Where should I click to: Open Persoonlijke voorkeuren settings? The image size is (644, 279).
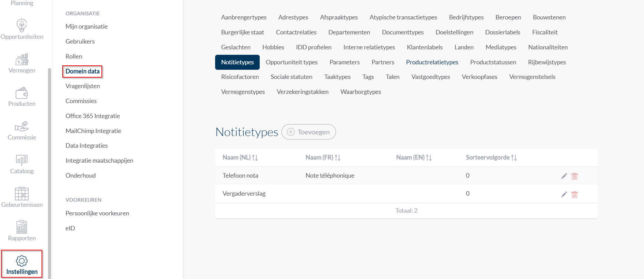pyautogui.click(x=97, y=213)
